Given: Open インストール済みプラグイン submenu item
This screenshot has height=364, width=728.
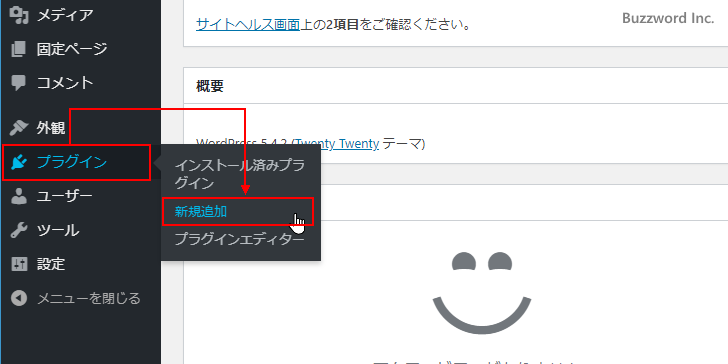Looking at the screenshot, I should pyautogui.click(x=240, y=174).
